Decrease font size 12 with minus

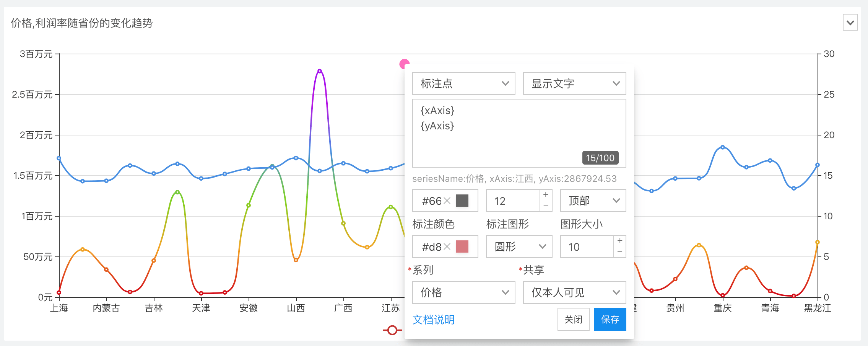(x=546, y=206)
